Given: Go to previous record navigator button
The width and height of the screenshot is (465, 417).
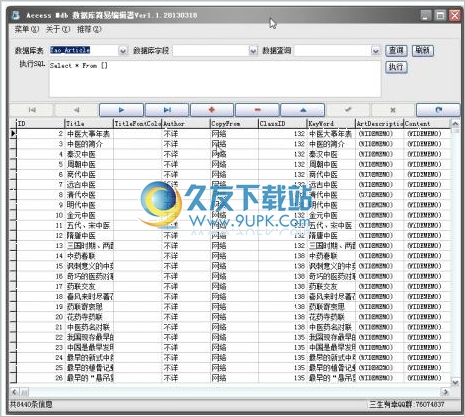Looking at the screenshot, I should [77, 110].
